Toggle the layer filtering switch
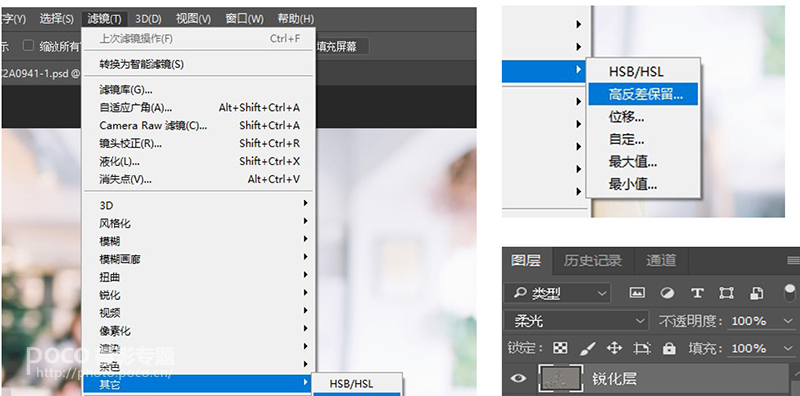Screen dimensions: 800x396 (x=790, y=293)
